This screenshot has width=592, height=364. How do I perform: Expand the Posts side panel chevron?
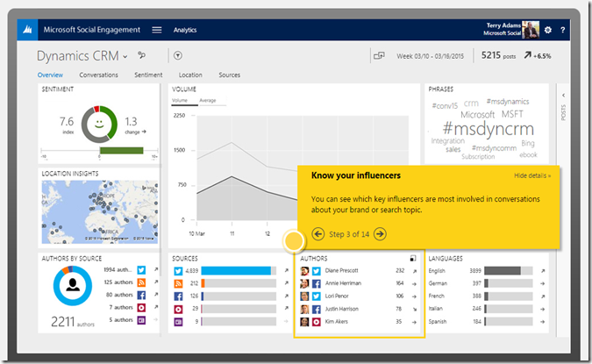click(x=563, y=95)
